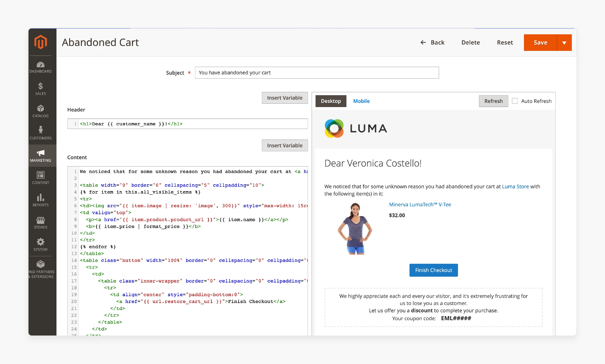Toggle the Auto Refresh checkbox
Image resolution: width=605 pixels, height=364 pixels.
point(515,101)
